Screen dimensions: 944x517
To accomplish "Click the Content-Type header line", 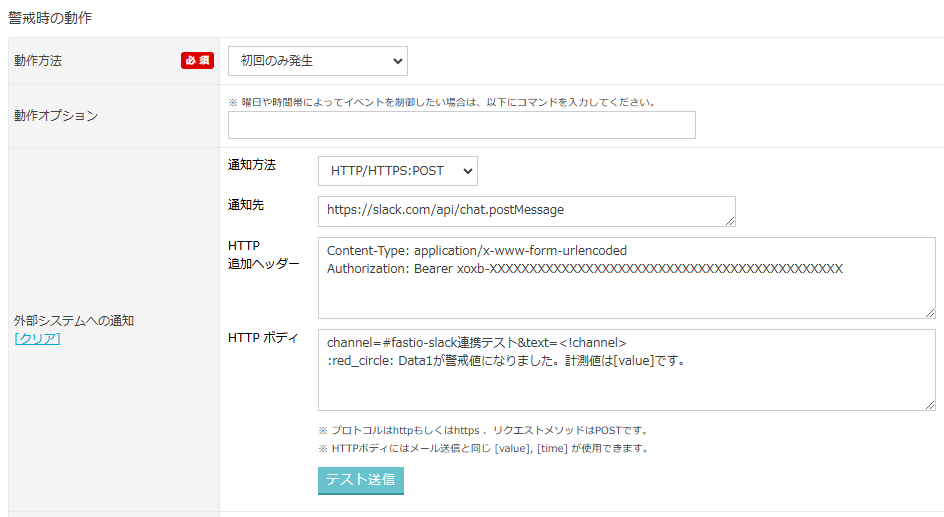I will (x=477, y=250).
